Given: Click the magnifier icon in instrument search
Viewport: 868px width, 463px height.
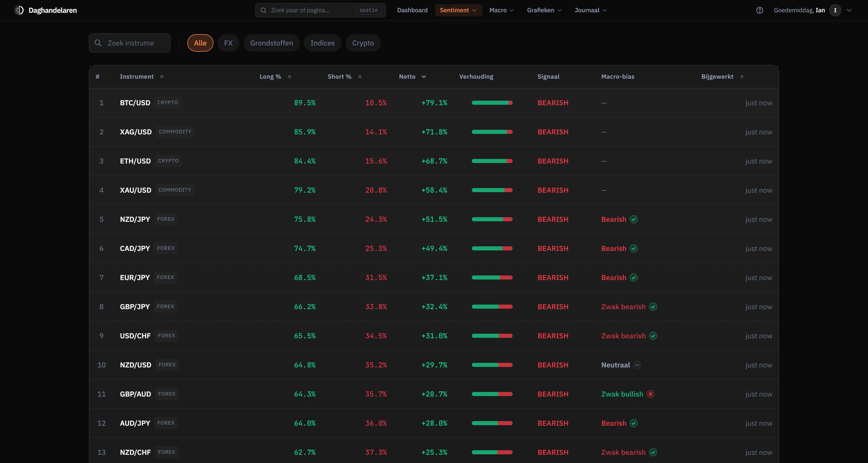Looking at the screenshot, I should click(x=98, y=43).
